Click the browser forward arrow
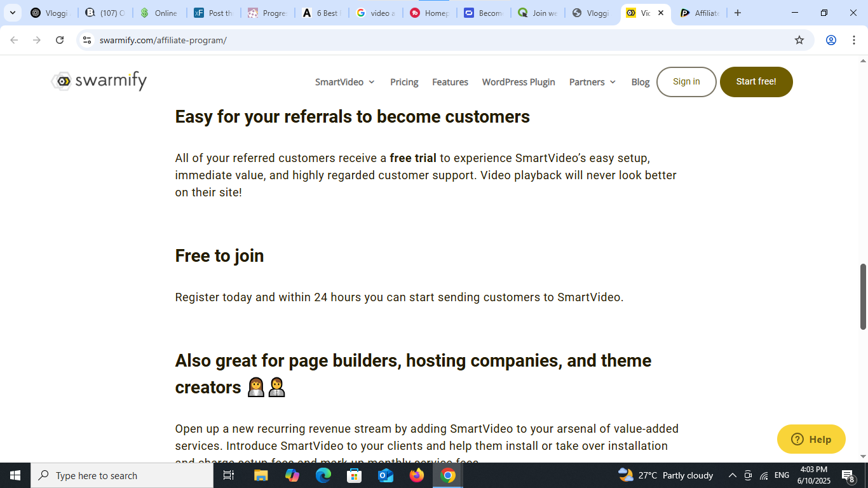The width and height of the screenshot is (868, 488). (x=37, y=40)
